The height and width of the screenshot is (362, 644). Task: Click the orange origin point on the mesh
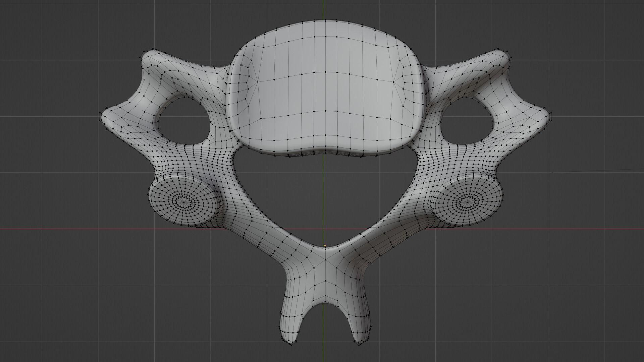[x=325, y=246]
